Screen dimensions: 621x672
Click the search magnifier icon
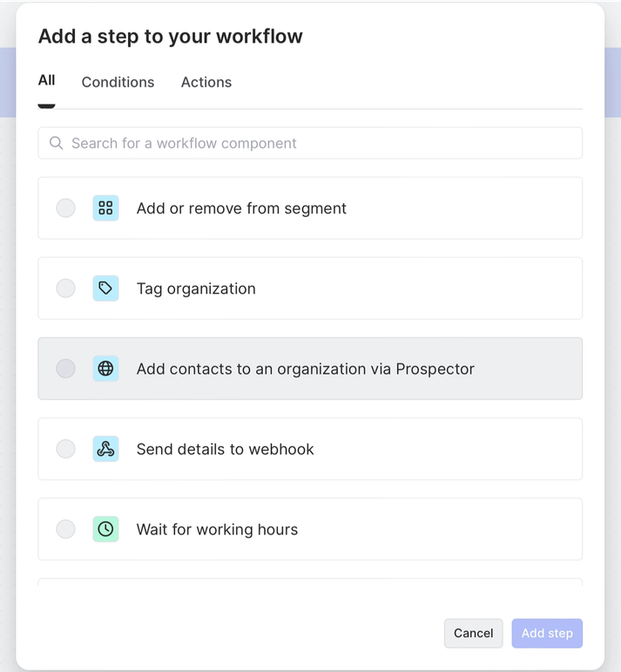click(x=57, y=143)
